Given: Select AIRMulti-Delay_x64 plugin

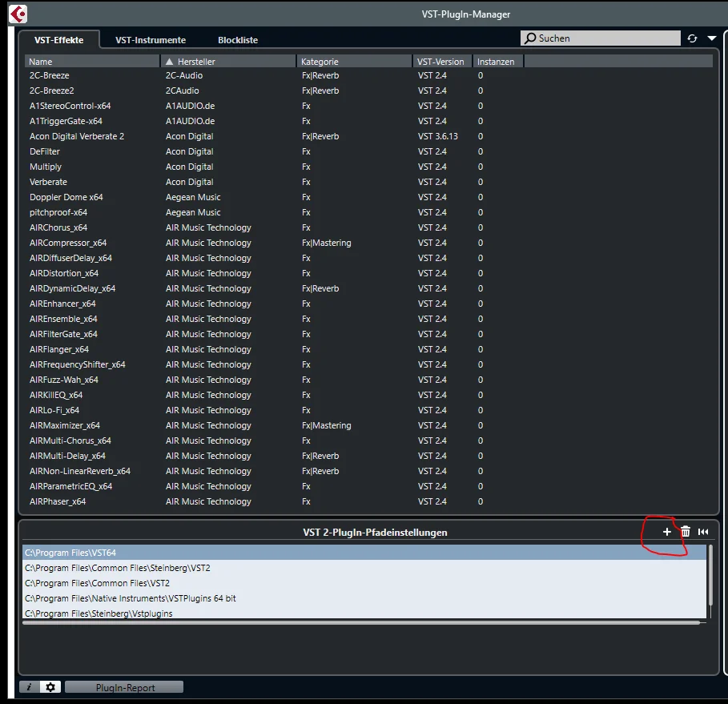Looking at the screenshot, I should 369,456.
